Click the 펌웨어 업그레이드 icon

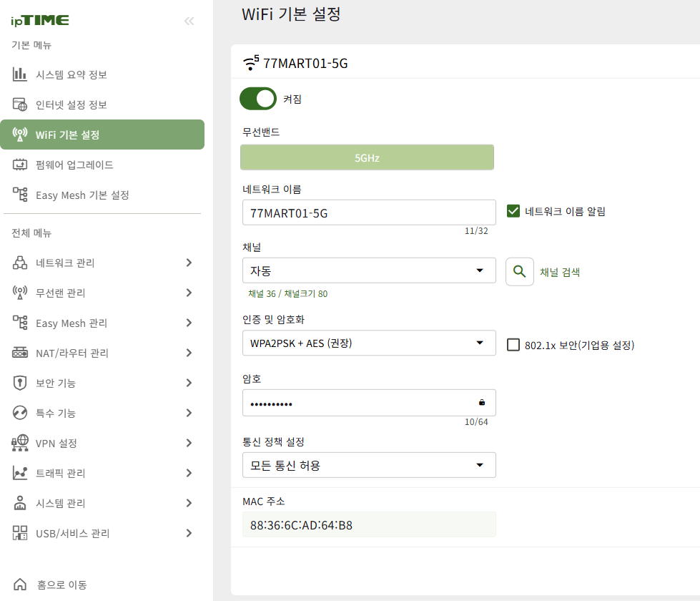(19, 165)
